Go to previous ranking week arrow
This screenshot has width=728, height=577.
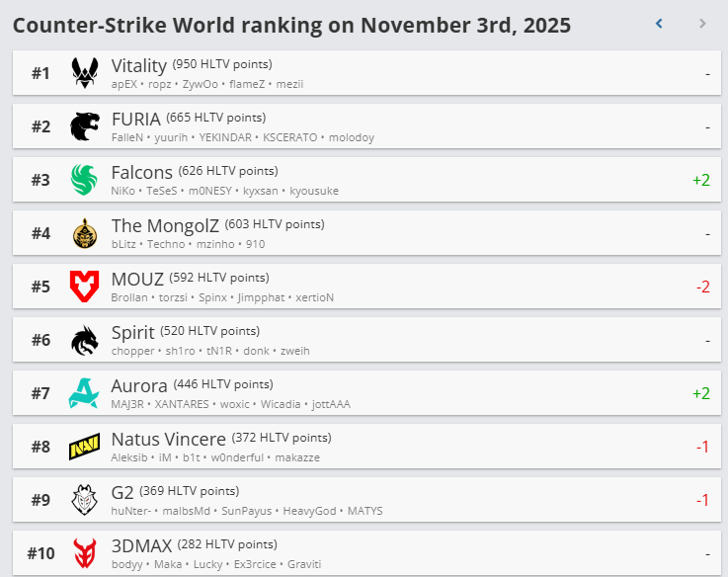[x=659, y=23]
